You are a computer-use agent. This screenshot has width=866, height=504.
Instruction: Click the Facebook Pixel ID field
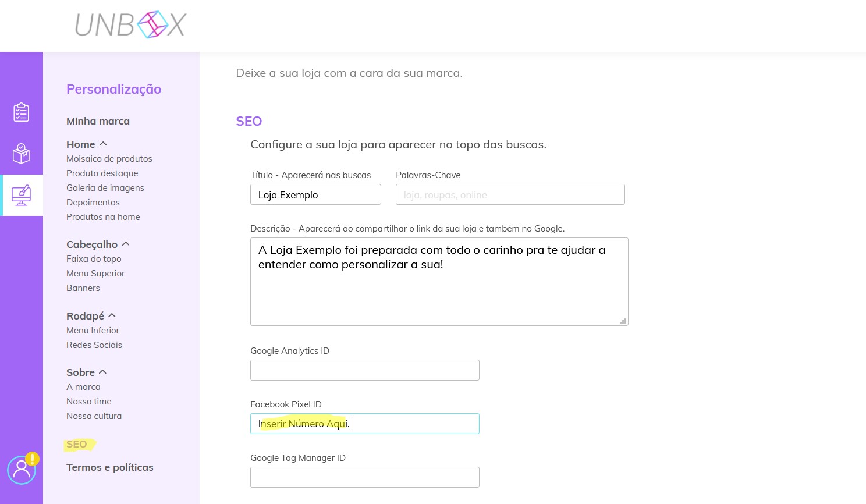coord(365,424)
